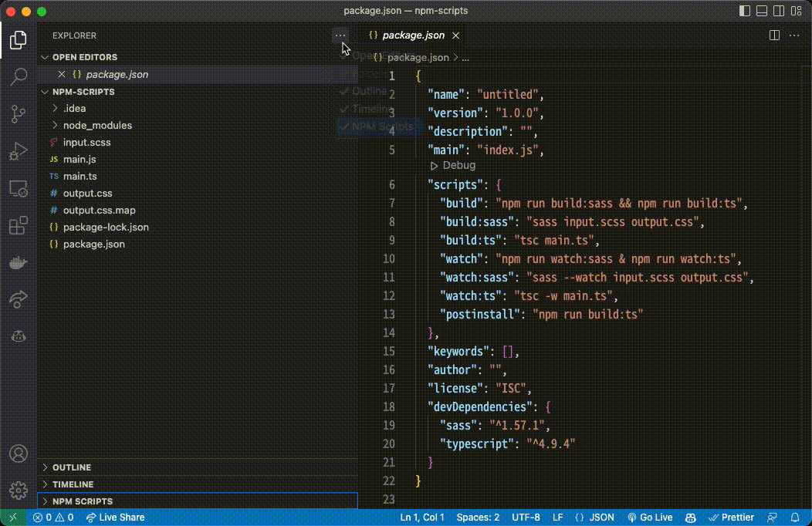Open the Docker whale icon panel

pyautogui.click(x=19, y=263)
